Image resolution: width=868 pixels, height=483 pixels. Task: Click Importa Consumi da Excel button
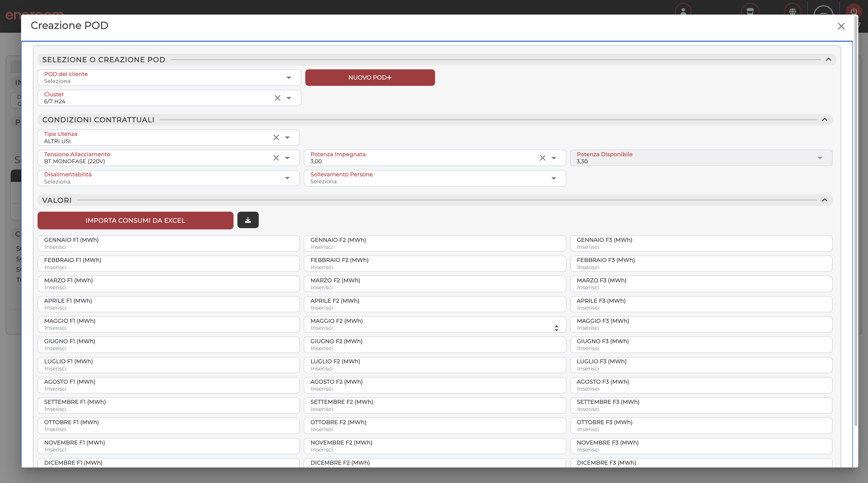pos(135,220)
